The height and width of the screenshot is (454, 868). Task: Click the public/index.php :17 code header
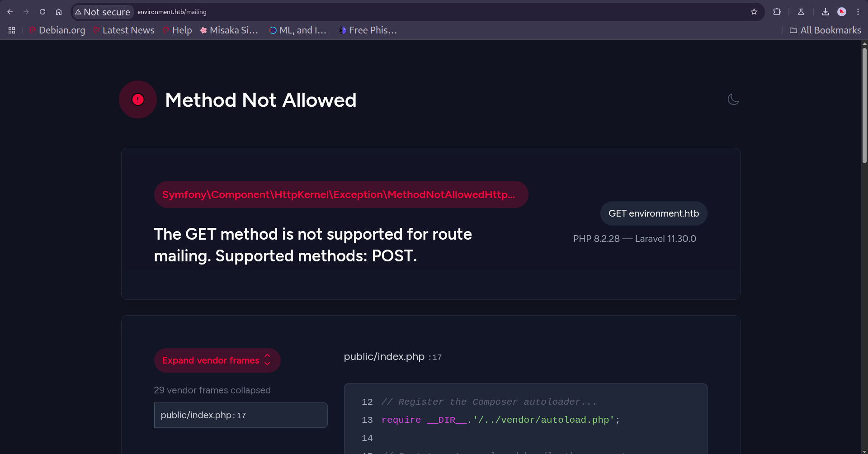(x=393, y=357)
